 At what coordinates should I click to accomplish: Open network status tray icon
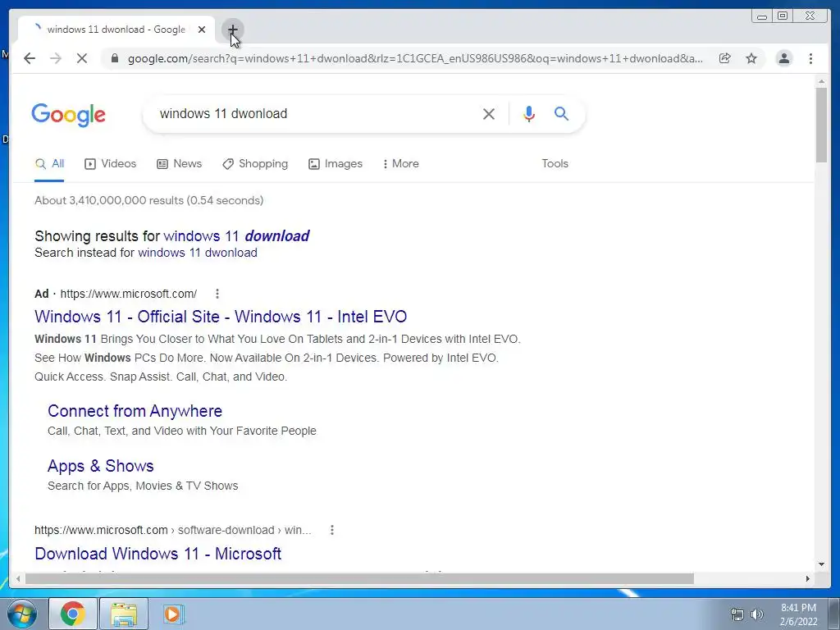[737, 614]
